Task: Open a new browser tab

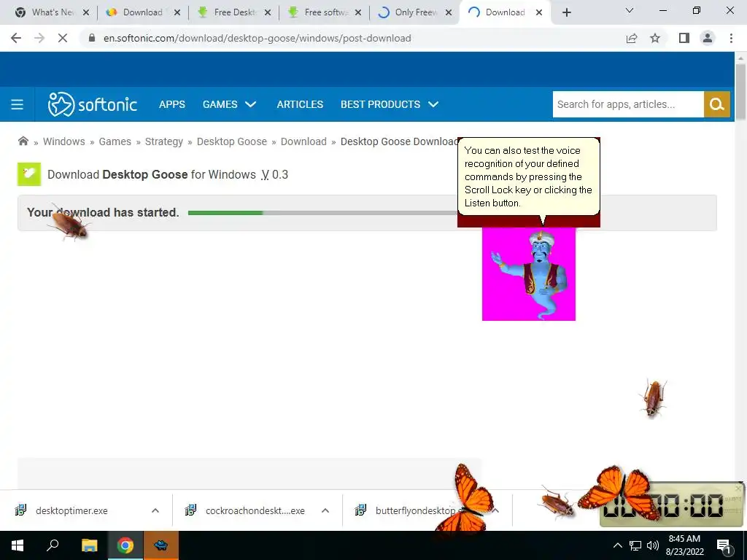Action: click(x=566, y=12)
